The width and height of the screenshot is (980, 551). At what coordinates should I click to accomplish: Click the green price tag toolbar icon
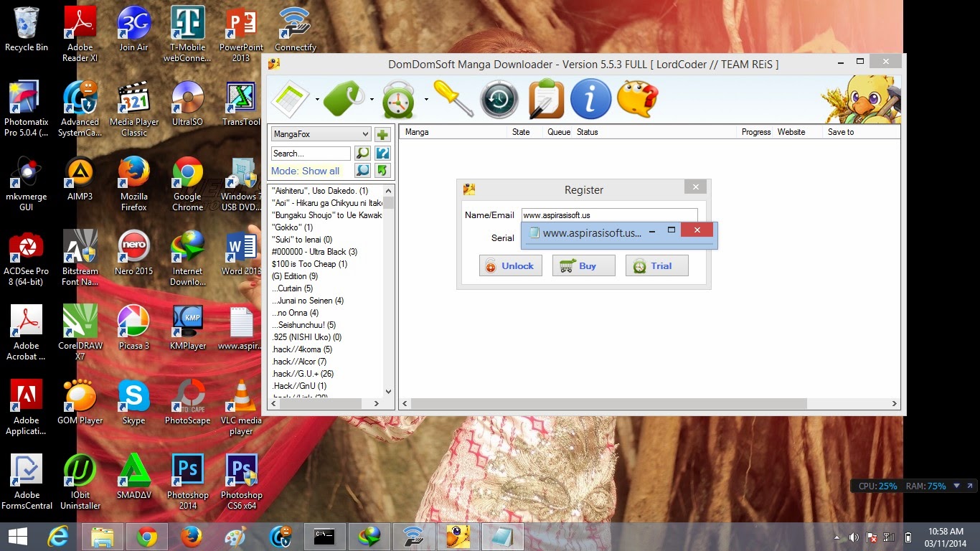[345, 99]
